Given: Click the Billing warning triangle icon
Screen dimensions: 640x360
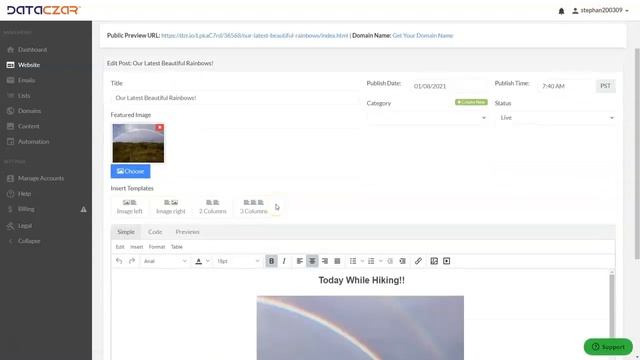Looking at the screenshot, I should tap(83, 209).
